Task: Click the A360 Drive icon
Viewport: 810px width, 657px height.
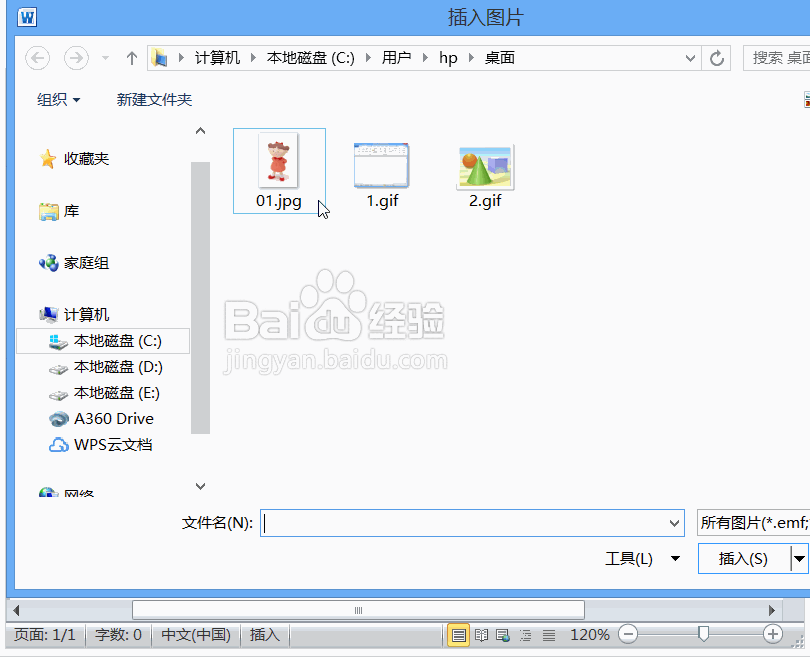Action: pos(58,419)
